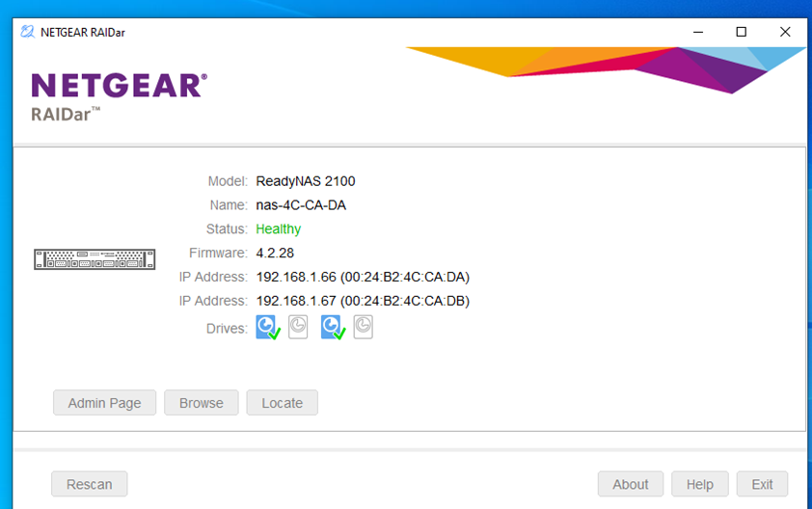Locate the NAS device
Viewport: 812px width, 509px height.
point(283,403)
